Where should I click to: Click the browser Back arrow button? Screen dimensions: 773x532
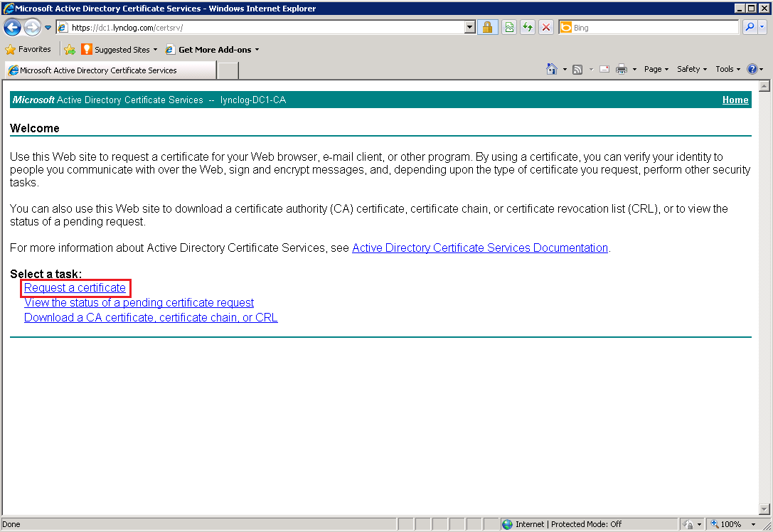tap(12, 28)
